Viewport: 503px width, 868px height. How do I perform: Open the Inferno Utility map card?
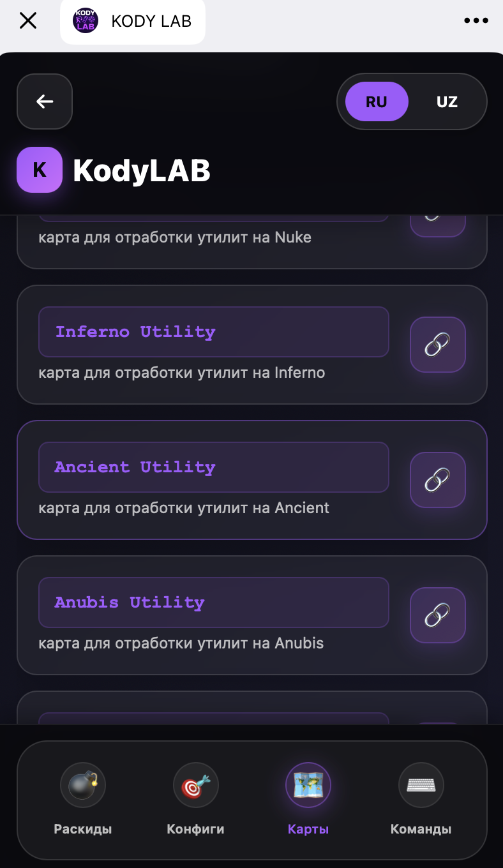(214, 332)
